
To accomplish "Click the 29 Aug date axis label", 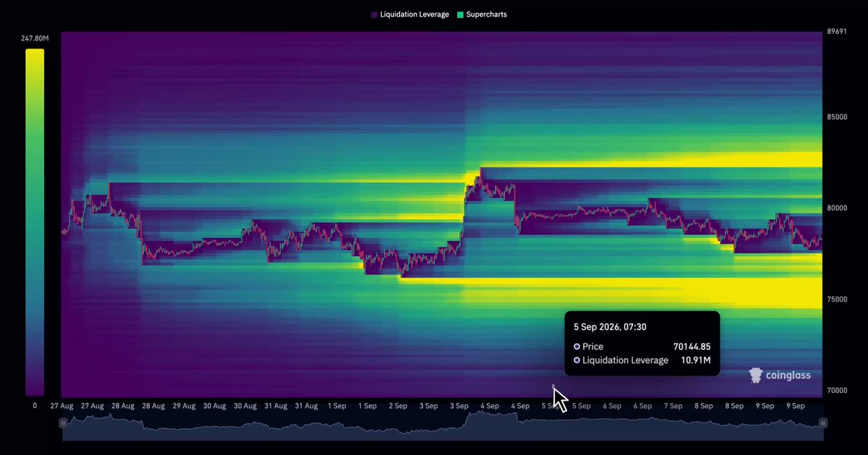I will pyautogui.click(x=184, y=406).
